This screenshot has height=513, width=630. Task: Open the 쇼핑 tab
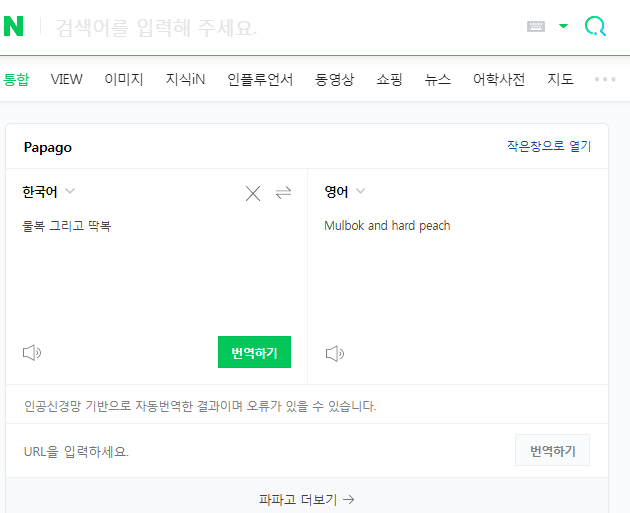click(389, 79)
